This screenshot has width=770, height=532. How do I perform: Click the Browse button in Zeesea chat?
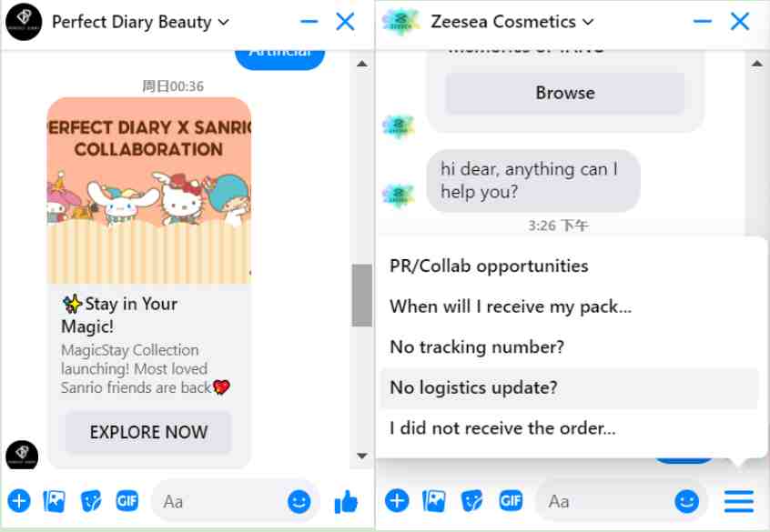(564, 94)
